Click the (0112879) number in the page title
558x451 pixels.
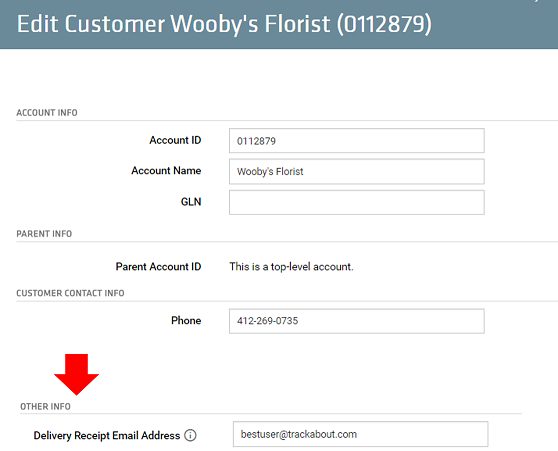[384, 24]
